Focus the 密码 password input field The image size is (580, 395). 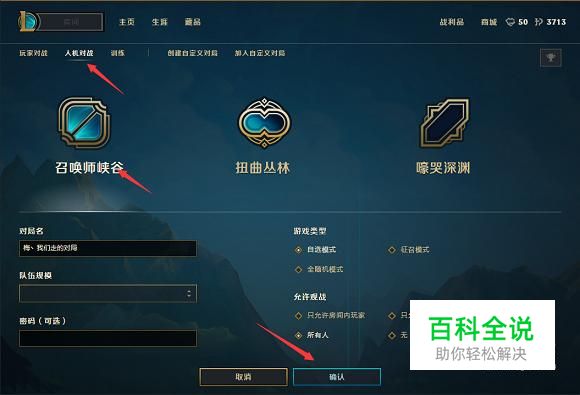point(108,338)
